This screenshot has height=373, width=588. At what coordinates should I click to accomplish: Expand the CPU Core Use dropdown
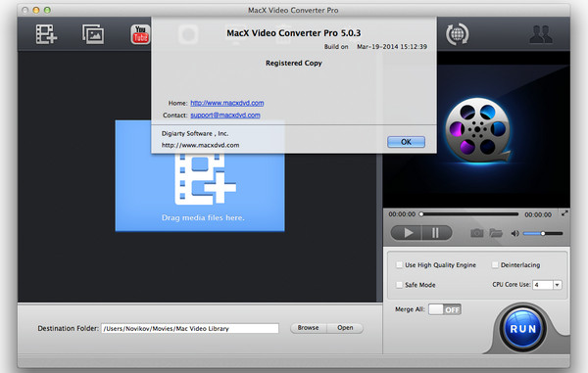click(x=558, y=285)
